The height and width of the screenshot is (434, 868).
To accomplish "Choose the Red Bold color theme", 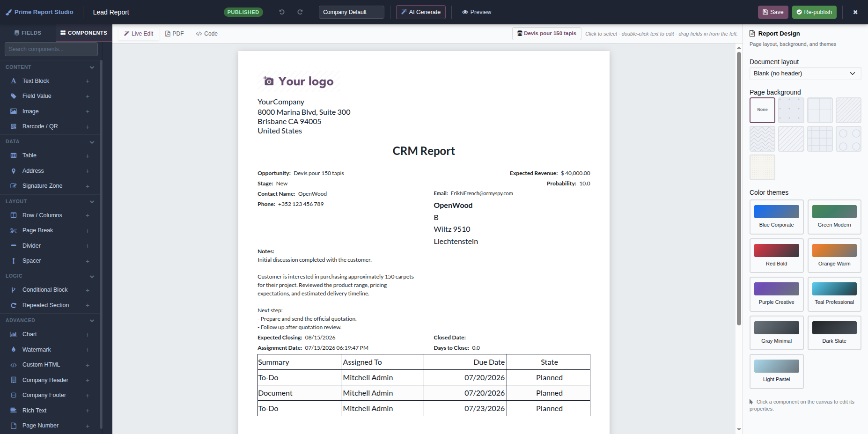I will click(x=776, y=256).
